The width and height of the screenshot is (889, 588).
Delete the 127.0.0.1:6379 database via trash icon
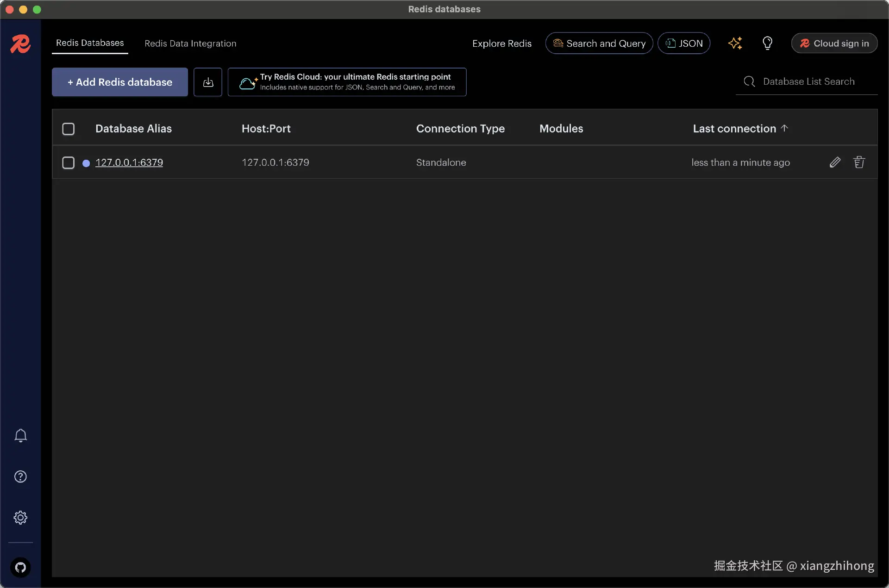click(859, 163)
